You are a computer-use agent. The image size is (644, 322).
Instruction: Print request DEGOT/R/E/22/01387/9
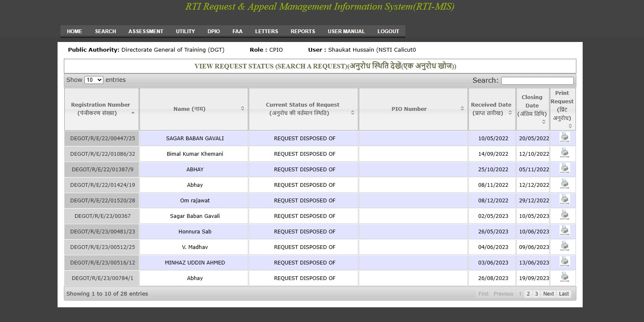(565, 169)
